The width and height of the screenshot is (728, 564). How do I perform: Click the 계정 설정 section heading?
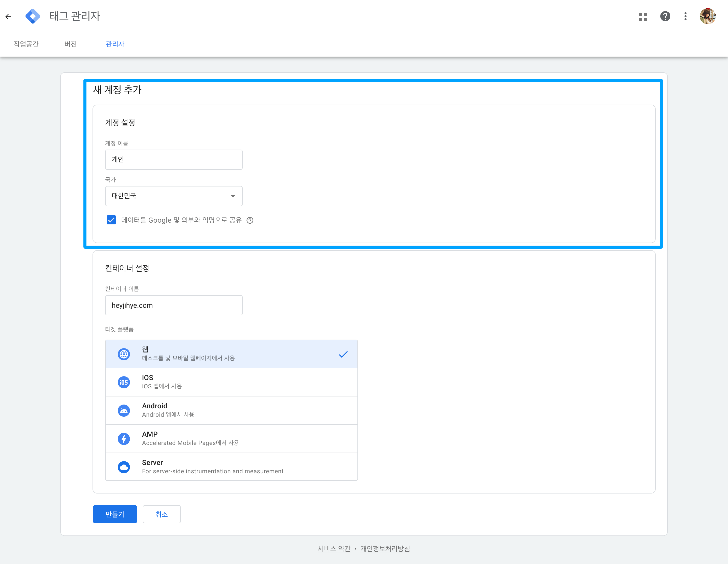point(120,123)
